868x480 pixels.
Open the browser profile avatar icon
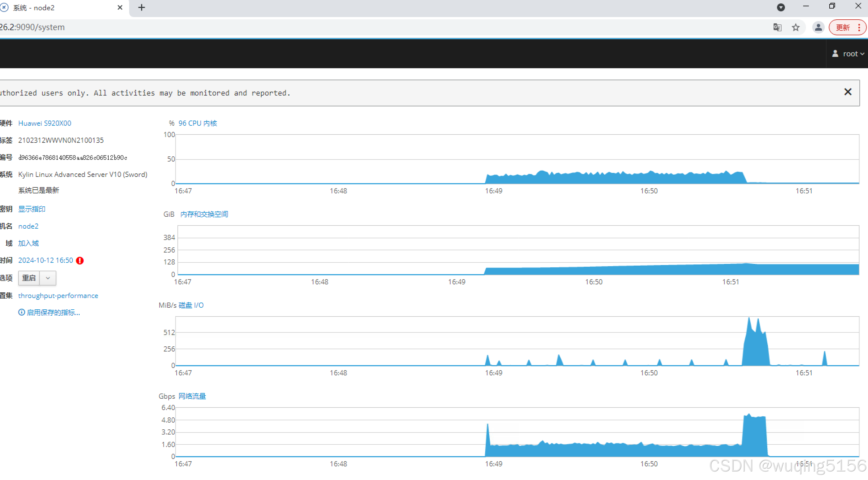tap(818, 27)
